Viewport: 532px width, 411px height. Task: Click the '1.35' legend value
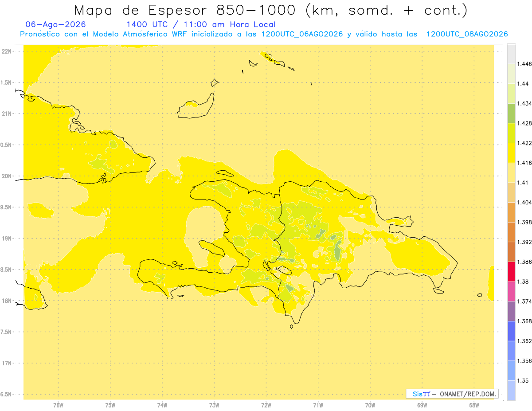point(523,380)
